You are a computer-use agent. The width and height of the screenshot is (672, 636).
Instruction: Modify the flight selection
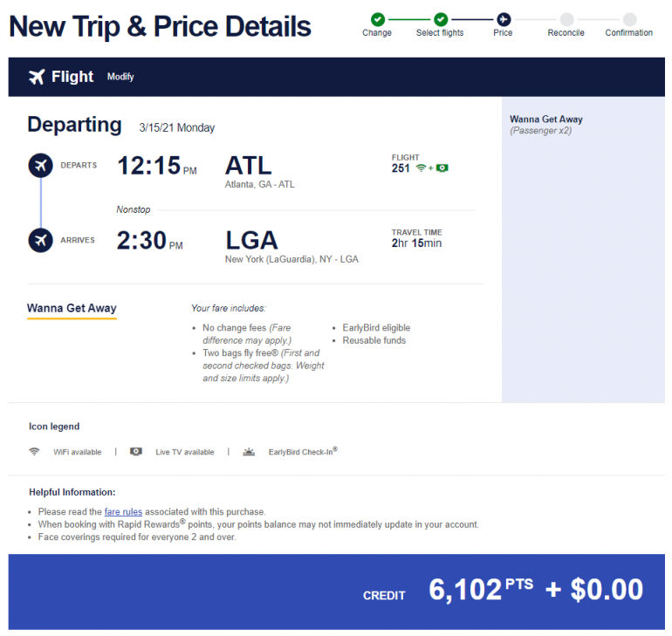(120, 77)
